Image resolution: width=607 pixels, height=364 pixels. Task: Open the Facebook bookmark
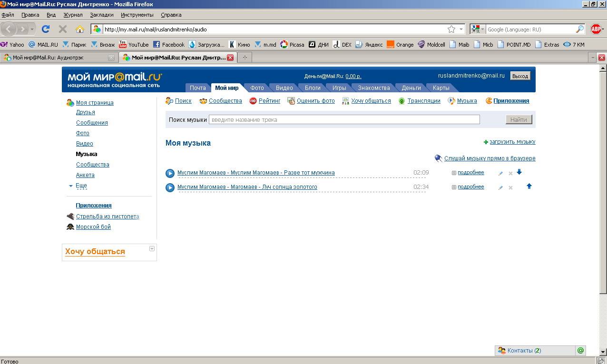pyautogui.click(x=169, y=44)
